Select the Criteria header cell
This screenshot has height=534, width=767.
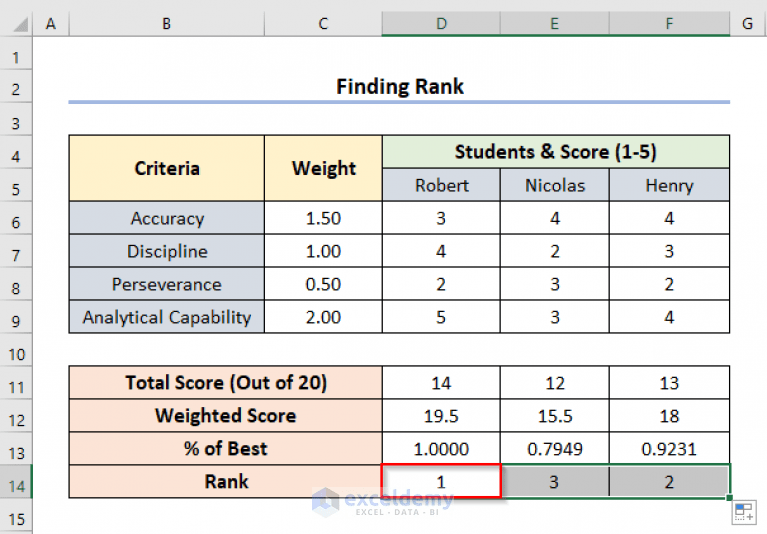[x=167, y=168]
